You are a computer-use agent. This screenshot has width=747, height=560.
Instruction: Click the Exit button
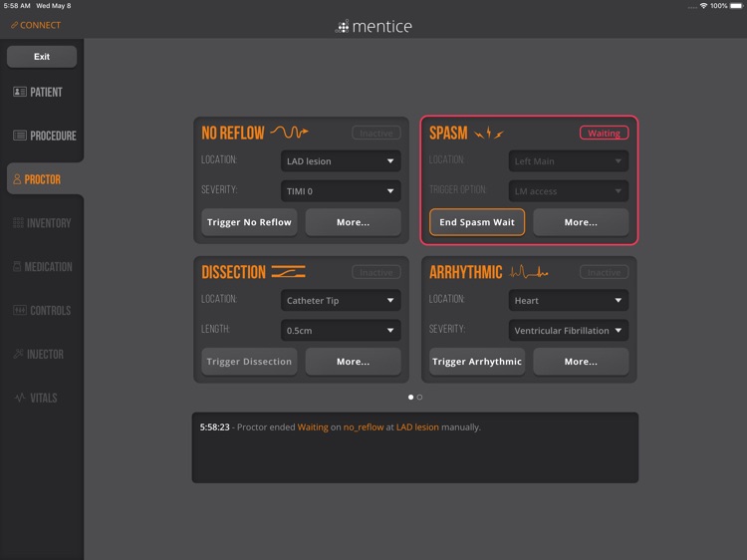42,56
